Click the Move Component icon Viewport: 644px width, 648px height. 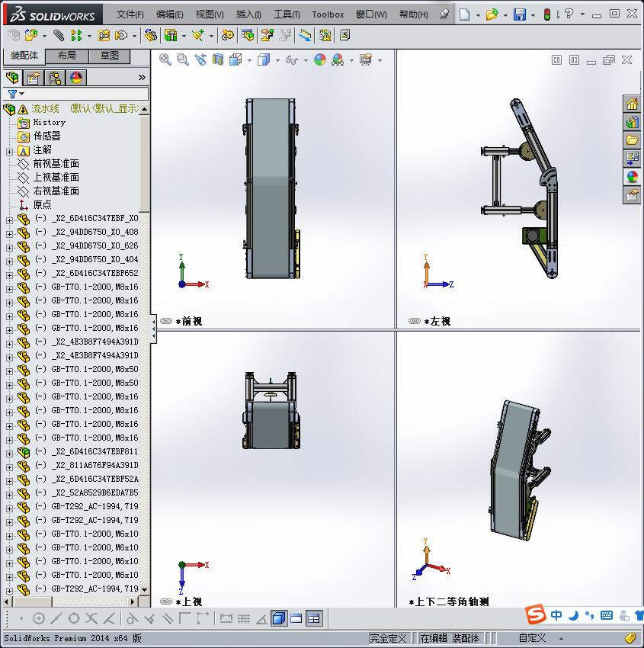point(121,36)
